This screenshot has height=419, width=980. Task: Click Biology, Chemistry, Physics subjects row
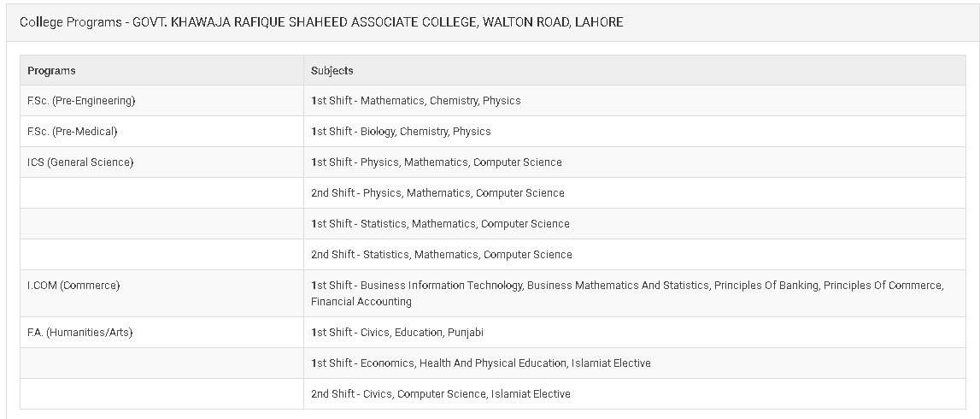click(634, 132)
